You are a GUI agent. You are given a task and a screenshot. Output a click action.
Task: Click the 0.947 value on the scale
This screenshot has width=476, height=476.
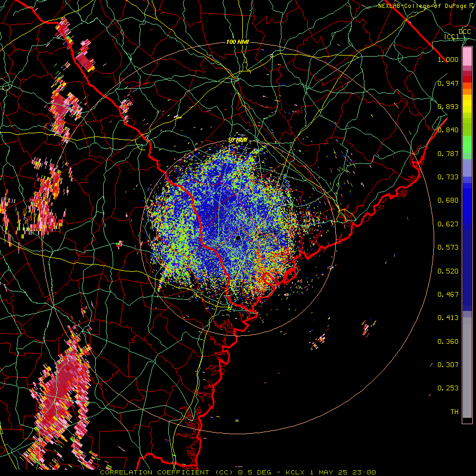click(448, 83)
